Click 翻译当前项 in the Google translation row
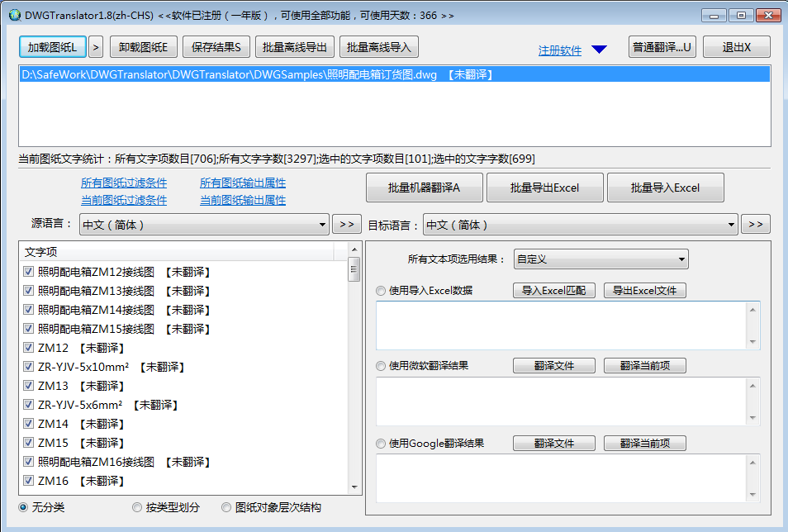Screen dimensions: 788x532 pos(643,443)
